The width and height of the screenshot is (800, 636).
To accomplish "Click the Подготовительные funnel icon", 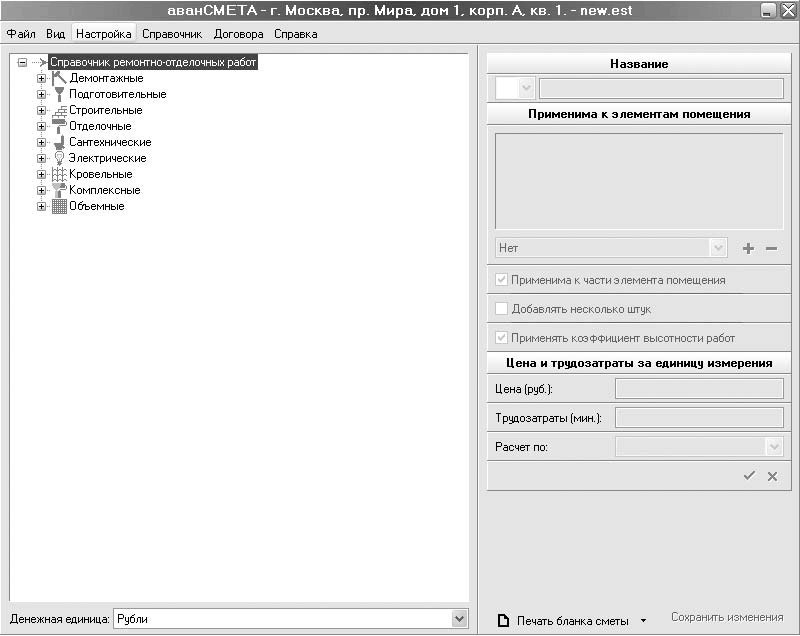I will [x=59, y=94].
